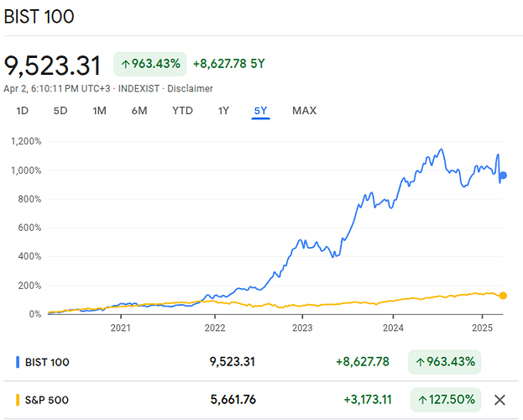
Task: Click the 800% y-axis label
Action: [29, 199]
